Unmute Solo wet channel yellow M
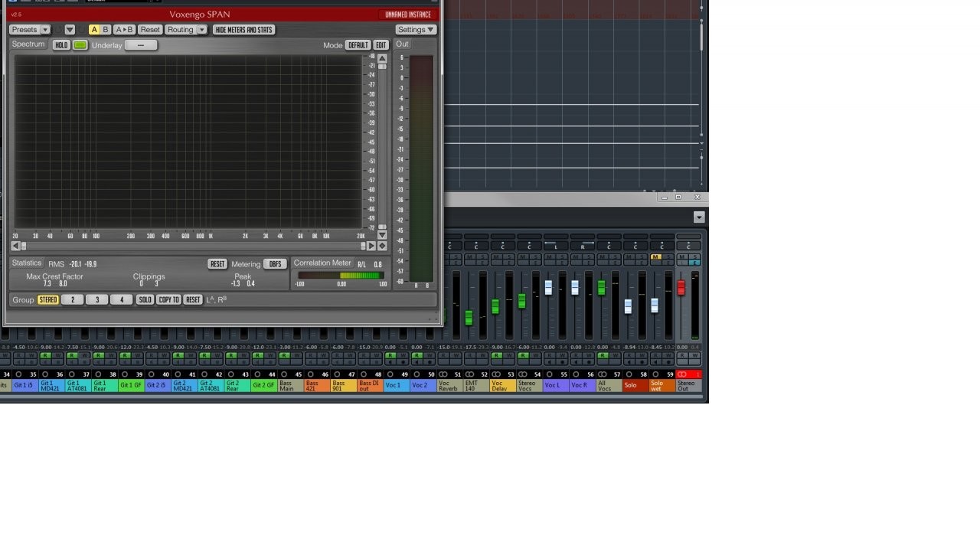 tap(656, 257)
